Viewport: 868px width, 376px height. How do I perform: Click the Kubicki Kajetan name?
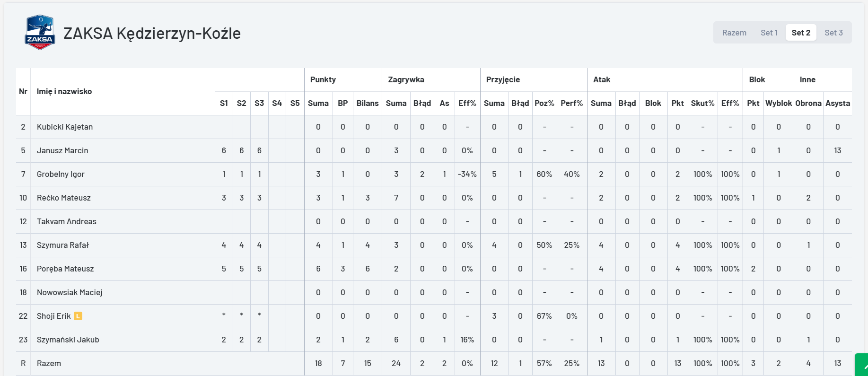pos(65,127)
